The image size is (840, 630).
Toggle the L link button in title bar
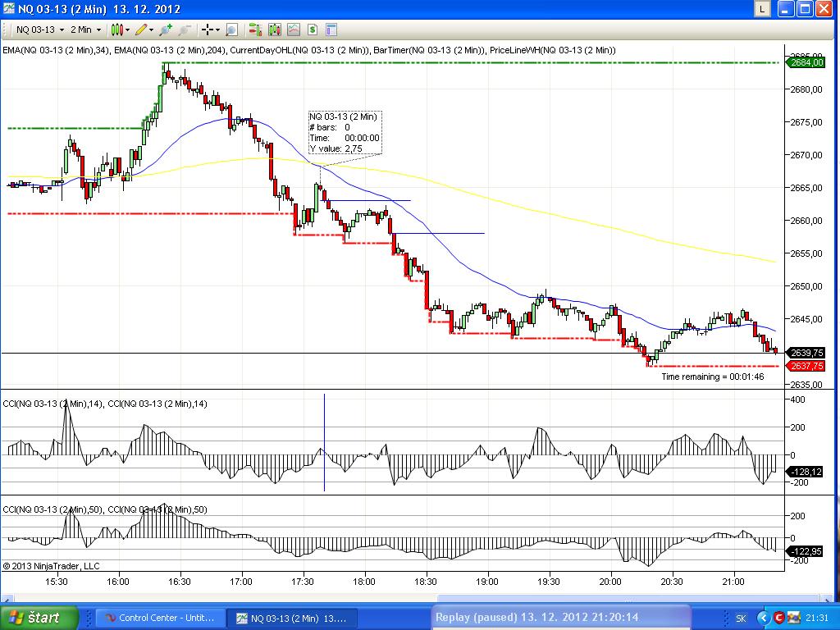pyautogui.click(x=763, y=9)
